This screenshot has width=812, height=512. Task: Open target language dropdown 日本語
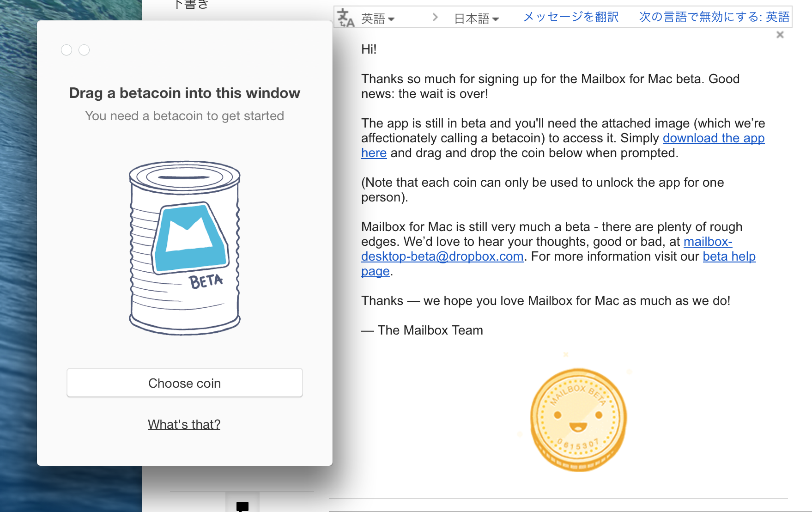coord(476,18)
